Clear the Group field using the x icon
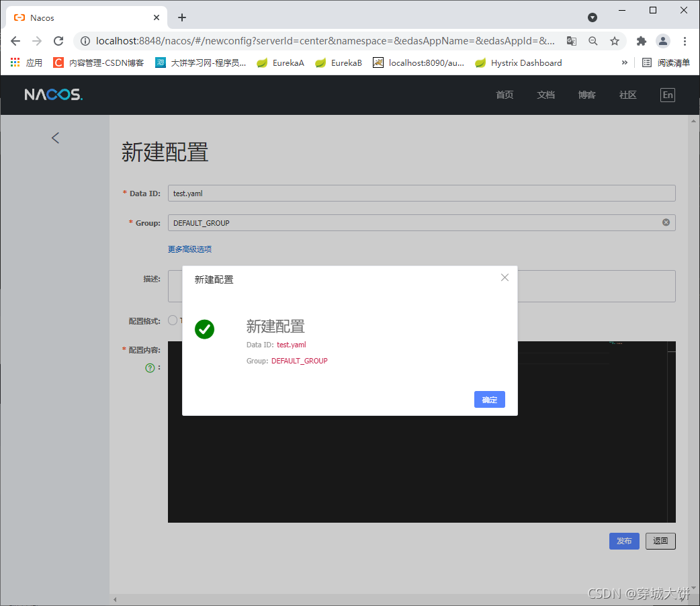 [x=666, y=222]
